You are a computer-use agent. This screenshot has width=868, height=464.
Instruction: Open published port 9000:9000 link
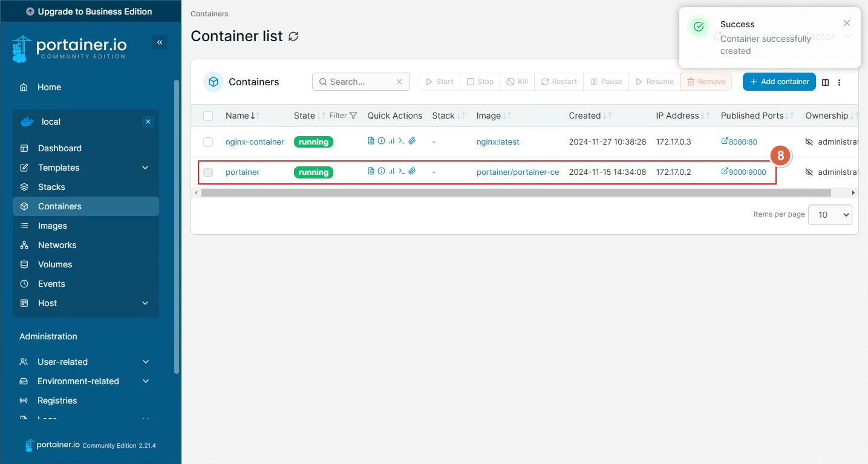(743, 172)
